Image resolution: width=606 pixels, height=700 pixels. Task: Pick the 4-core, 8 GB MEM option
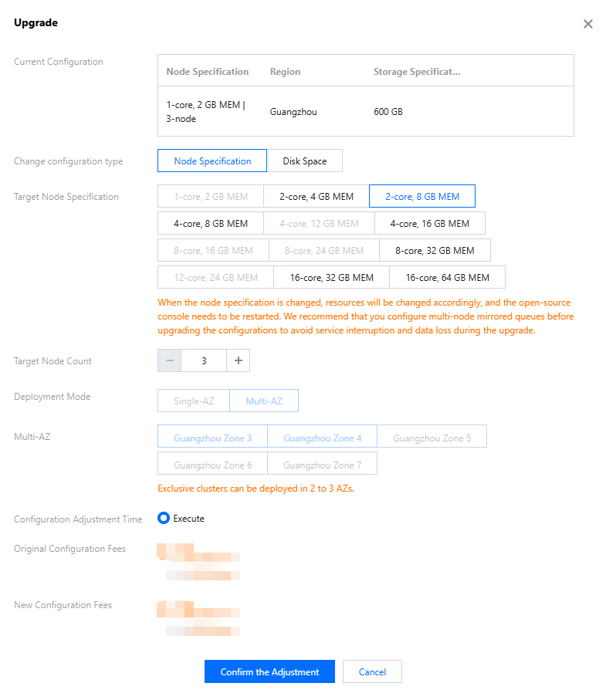click(x=211, y=224)
